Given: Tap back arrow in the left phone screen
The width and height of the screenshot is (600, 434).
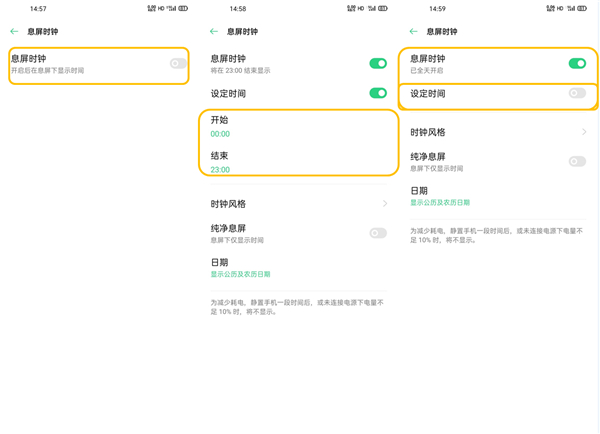Looking at the screenshot, I should pos(14,32).
